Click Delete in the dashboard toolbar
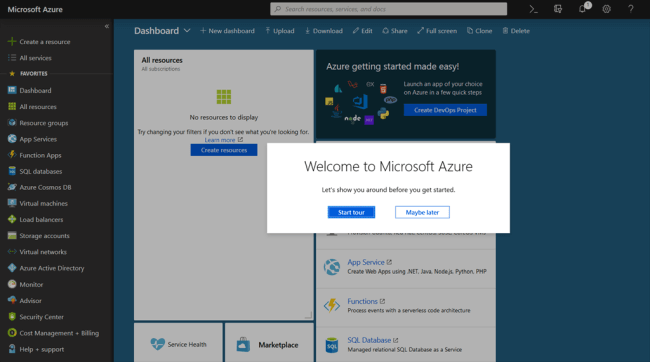Image resolution: width=650 pixels, height=362 pixels. [x=516, y=31]
